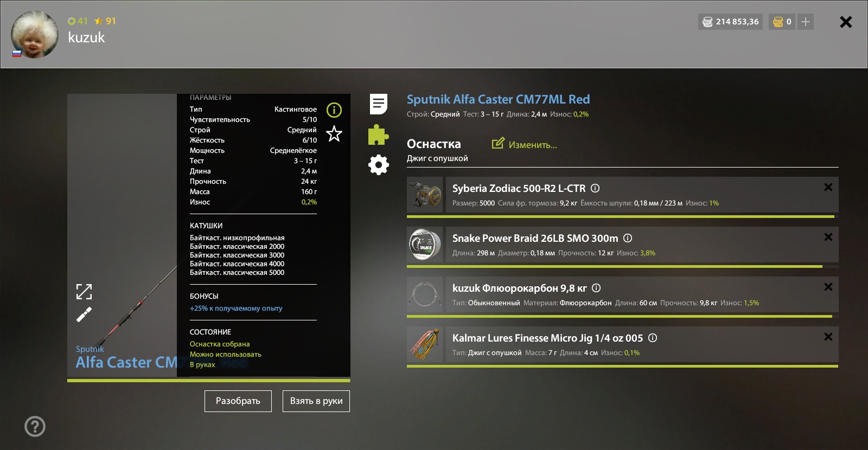Click the Взять в руки button
Viewport: 868px width, 450px height.
(316, 401)
